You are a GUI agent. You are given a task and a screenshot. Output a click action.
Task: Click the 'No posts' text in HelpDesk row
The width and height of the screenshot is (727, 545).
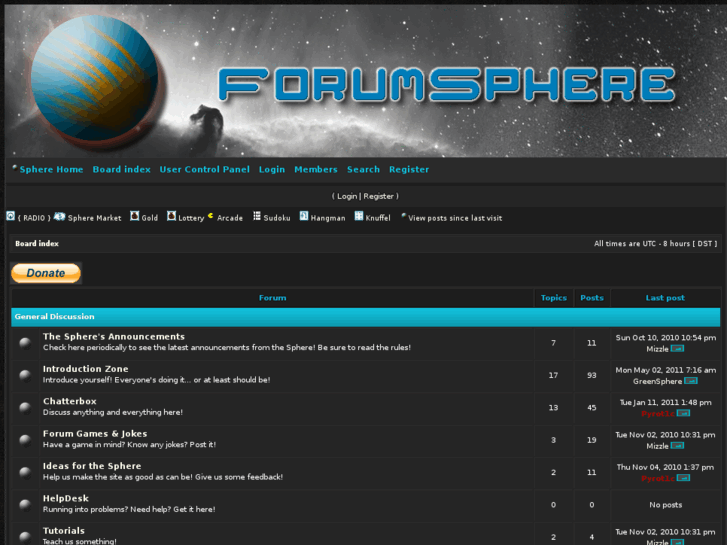tap(665, 505)
